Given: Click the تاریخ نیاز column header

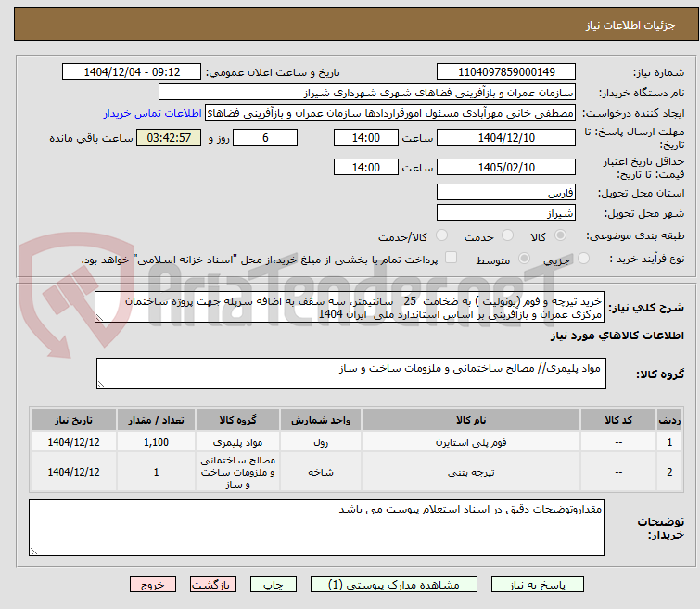Looking at the screenshot, I should click(73, 420).
